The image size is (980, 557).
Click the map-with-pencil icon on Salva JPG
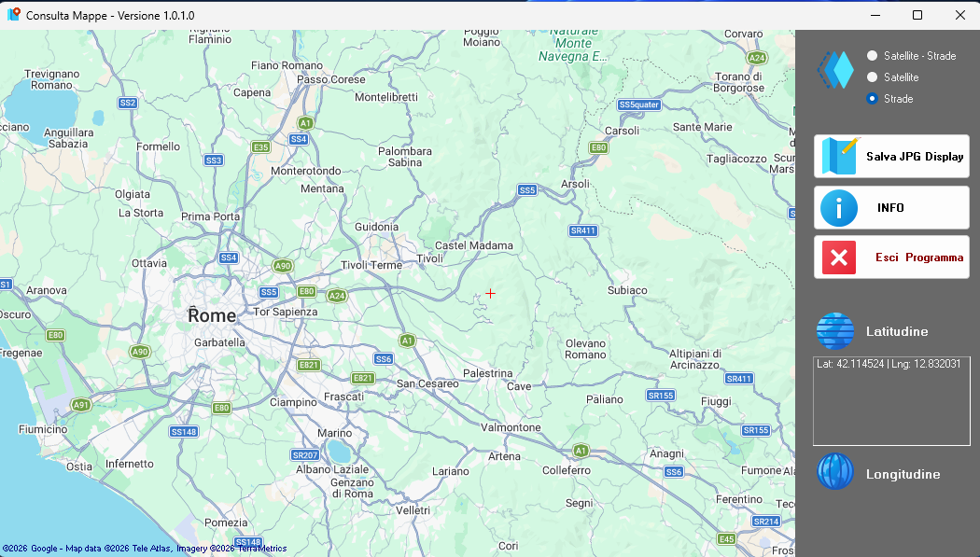(841, 156)
